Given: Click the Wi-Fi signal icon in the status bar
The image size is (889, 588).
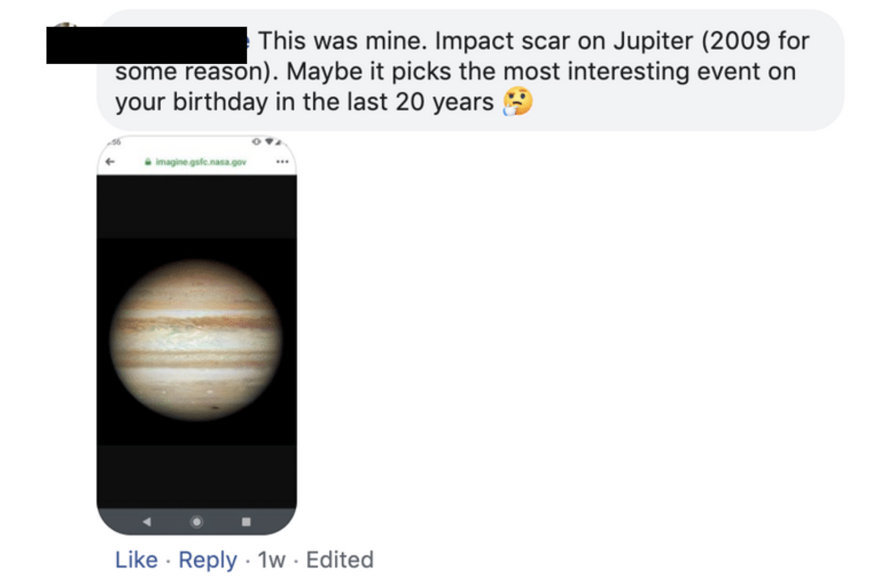Looking at the screenshot, I should tap(269, 142).
